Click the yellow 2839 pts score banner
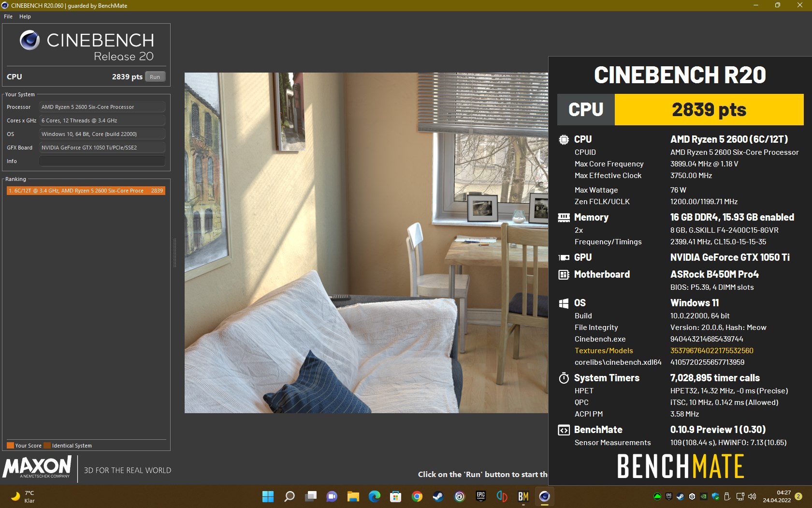 [x=709, y=110]
